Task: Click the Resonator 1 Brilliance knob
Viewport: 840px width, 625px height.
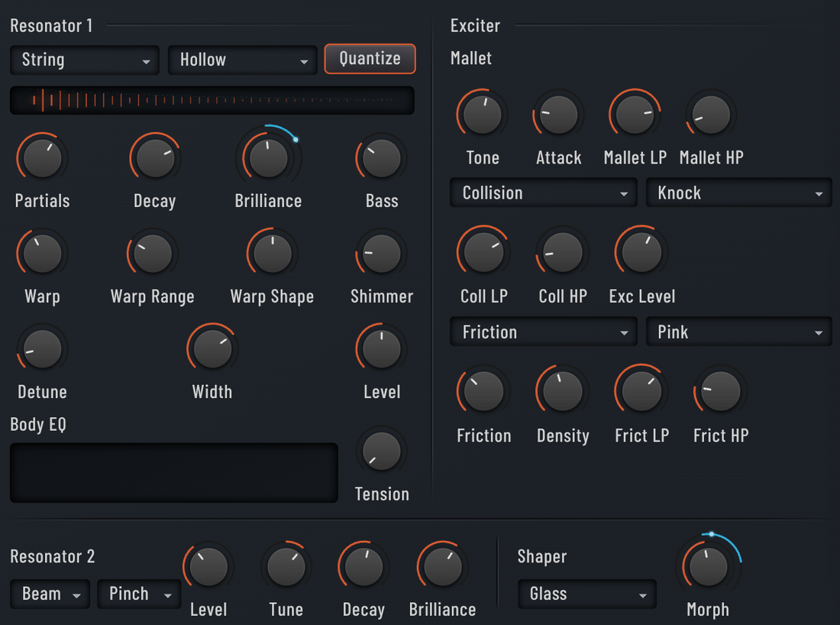Action: click(268, 158)
